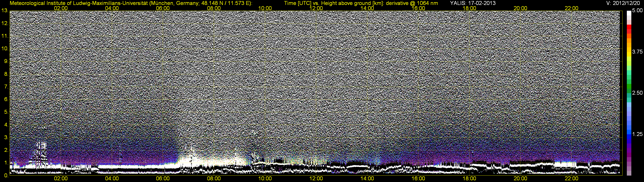The width and height of the screenshot is (644, 182).
Task: Click the 11. km height axis label
Action: (5, 36)
